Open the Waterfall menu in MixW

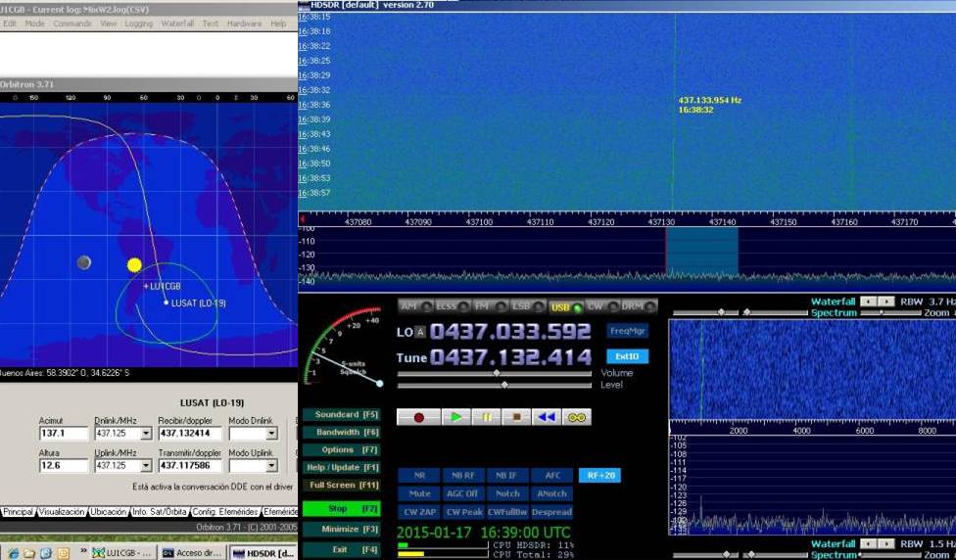pyautogui.click(x=177, y=23)
